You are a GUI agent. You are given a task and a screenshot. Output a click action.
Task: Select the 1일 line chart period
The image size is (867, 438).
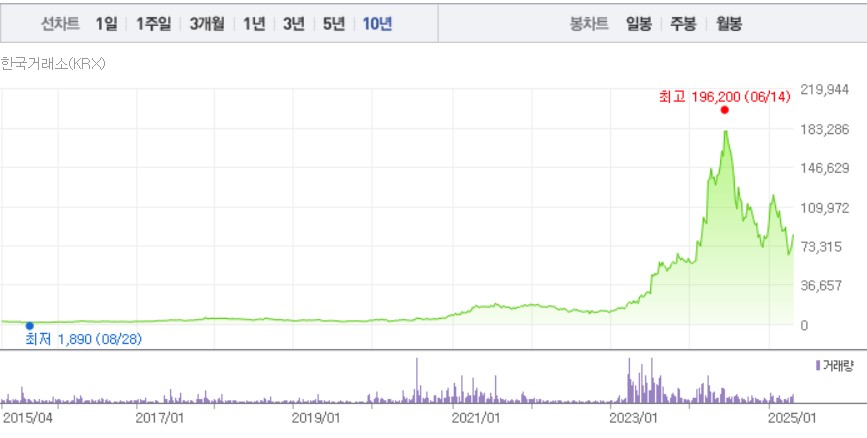tap(106, 24)
